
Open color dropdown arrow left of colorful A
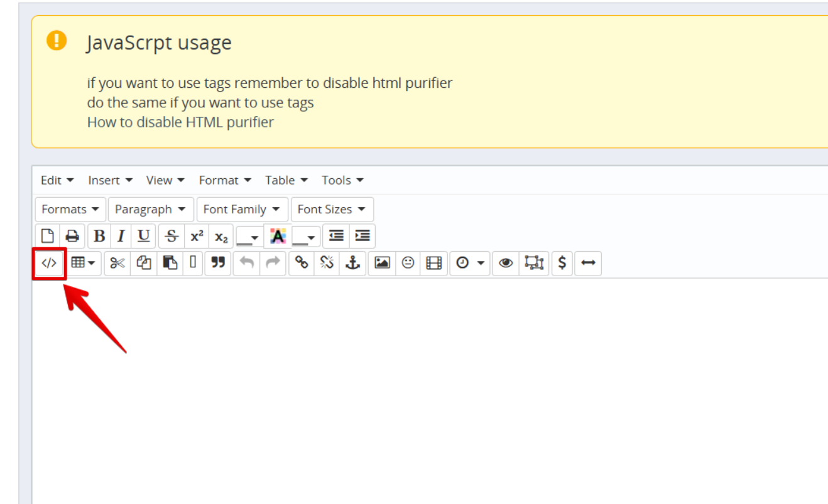tap(255, 236)
